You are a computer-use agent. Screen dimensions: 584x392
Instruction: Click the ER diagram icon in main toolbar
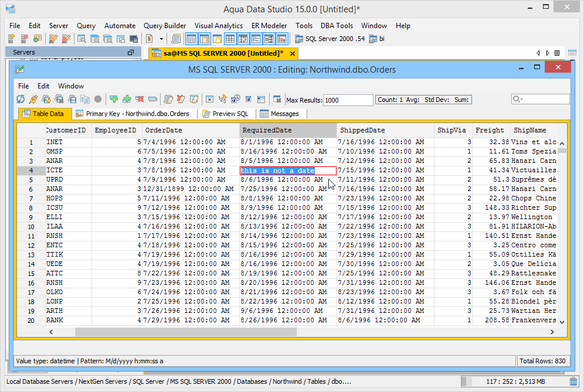click(x=269, y=38)
